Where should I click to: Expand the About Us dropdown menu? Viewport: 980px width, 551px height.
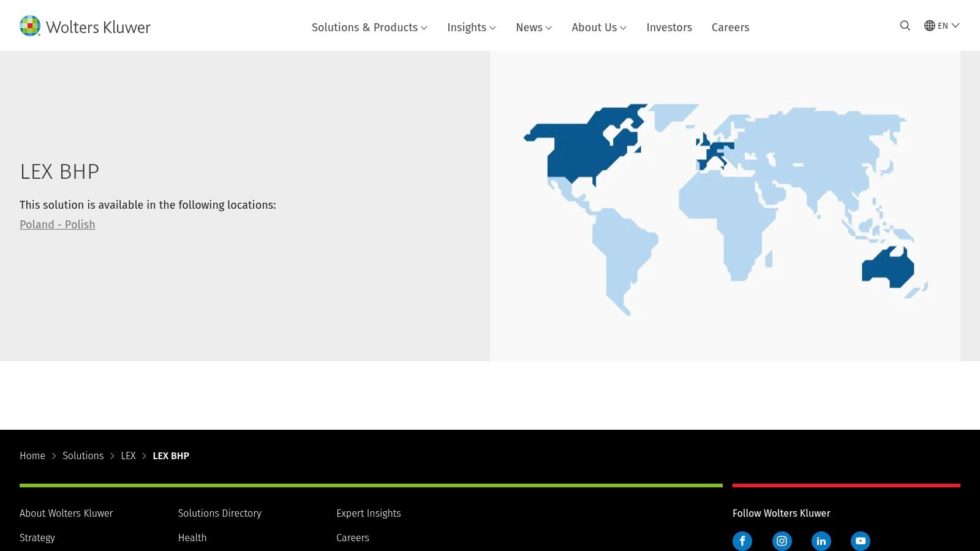click(x=599, y=28)
